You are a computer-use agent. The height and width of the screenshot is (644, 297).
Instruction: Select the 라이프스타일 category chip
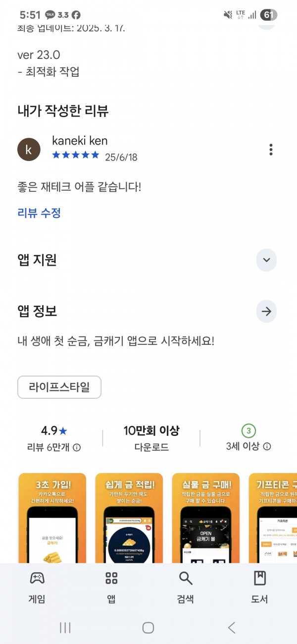coord(59,387)
